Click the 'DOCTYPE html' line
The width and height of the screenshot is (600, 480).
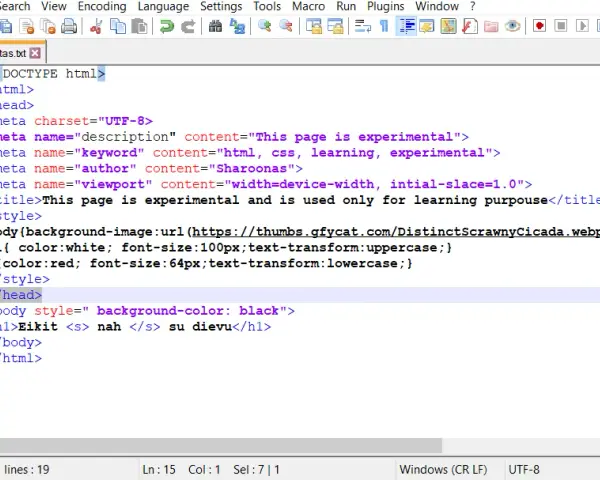tap(50, 73)
